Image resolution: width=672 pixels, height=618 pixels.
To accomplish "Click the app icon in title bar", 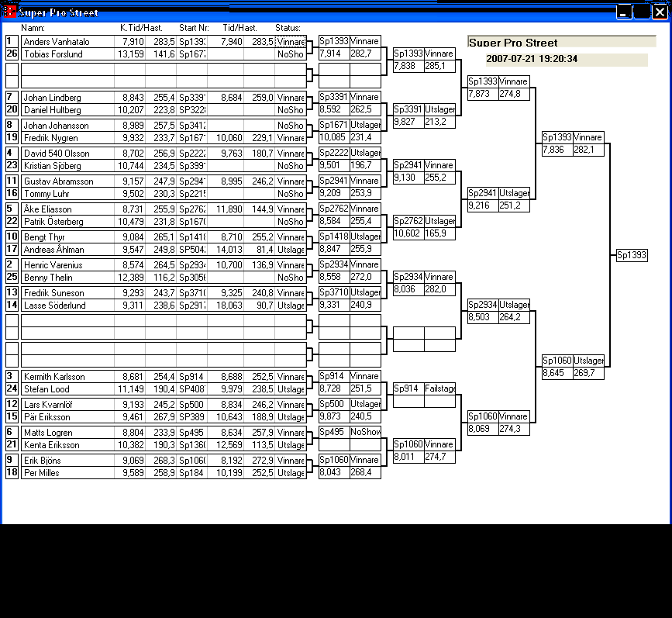I will click(x=9, y=12).
